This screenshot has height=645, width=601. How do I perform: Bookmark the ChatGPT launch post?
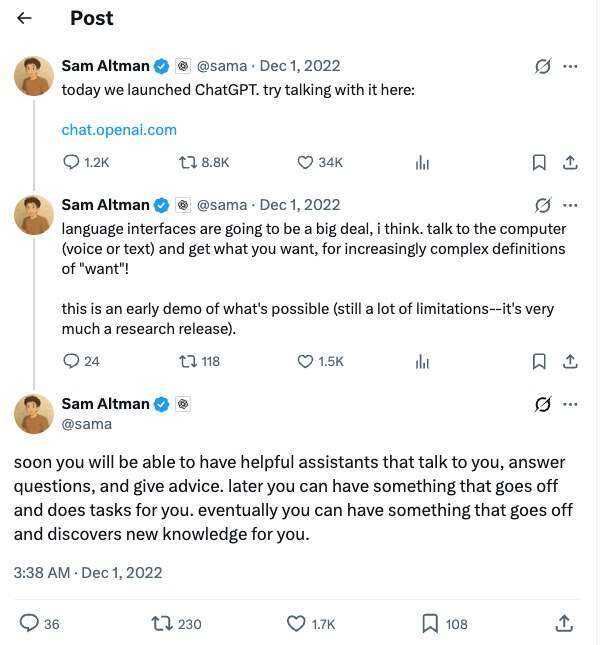coord(538,162)
